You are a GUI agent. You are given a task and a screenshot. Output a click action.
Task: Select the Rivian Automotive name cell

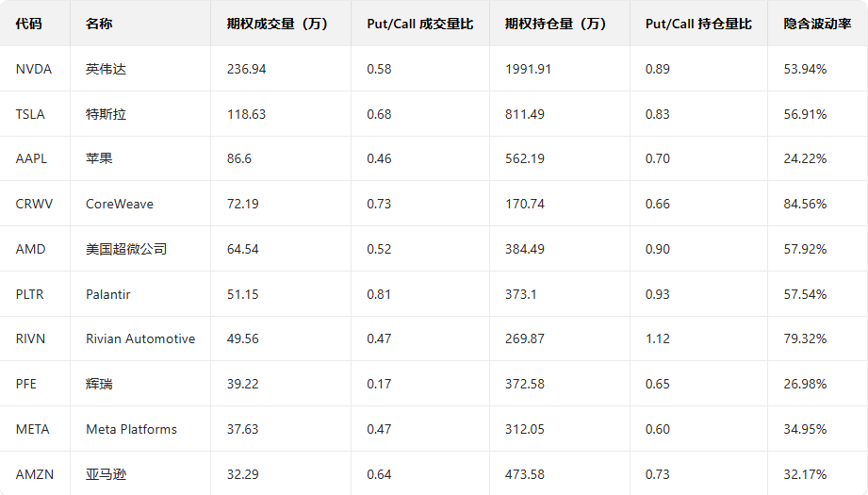pos(140,338)
